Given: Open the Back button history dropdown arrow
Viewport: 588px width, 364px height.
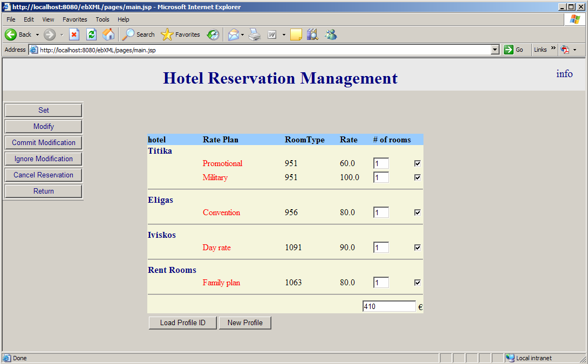Looking at the screenshot, I should 38,35.
